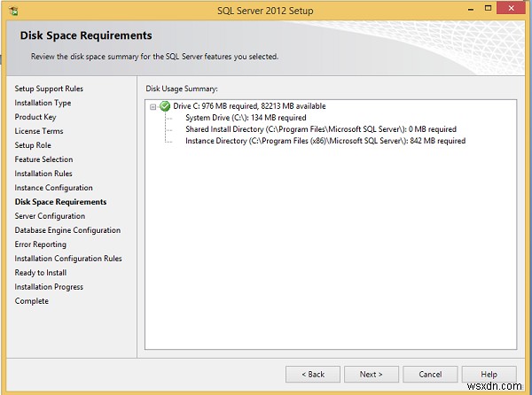532x395 pixels.
Task: Minimize the SQL Server 2012 Setup window
Action: pyautogui.click(x=471, y=10)
